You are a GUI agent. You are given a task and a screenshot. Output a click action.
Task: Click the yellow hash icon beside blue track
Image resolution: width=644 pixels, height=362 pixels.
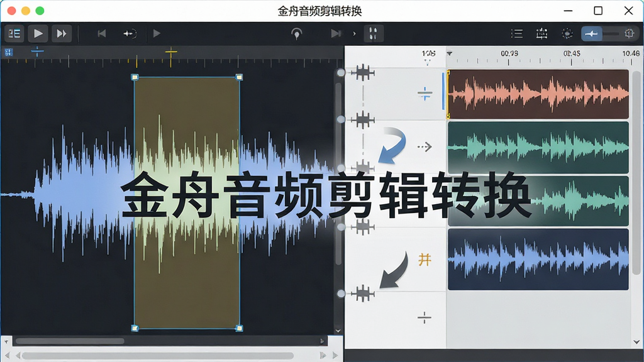425,260
